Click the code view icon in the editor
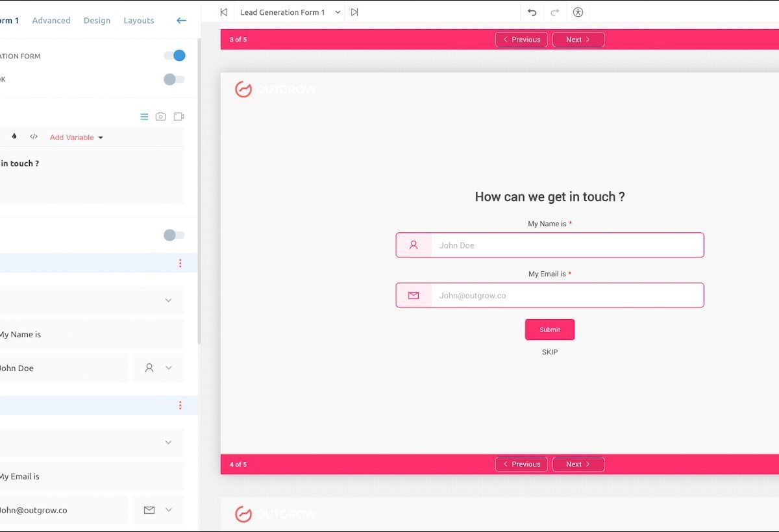The width and height of the screenshot is (779, 532). (x=34, y=137)
